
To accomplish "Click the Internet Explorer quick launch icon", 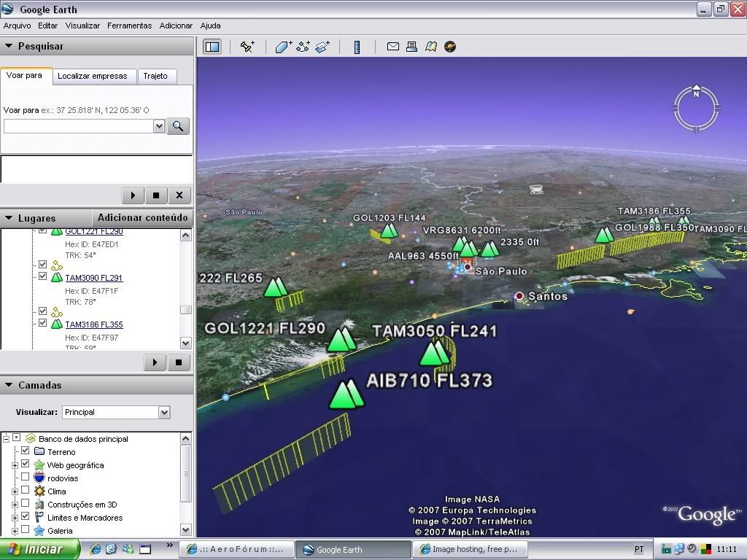I will pyautogui.click(x=96, y=549).
